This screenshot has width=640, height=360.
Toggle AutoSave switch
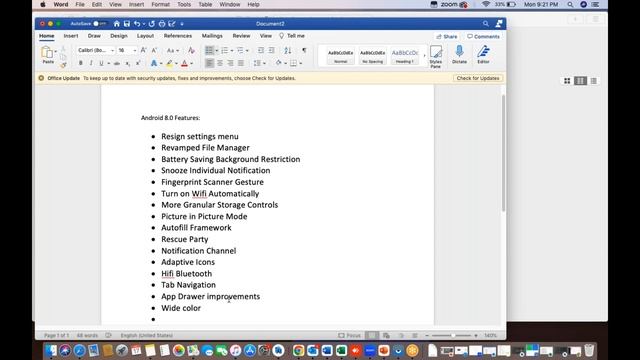point(99,24)
